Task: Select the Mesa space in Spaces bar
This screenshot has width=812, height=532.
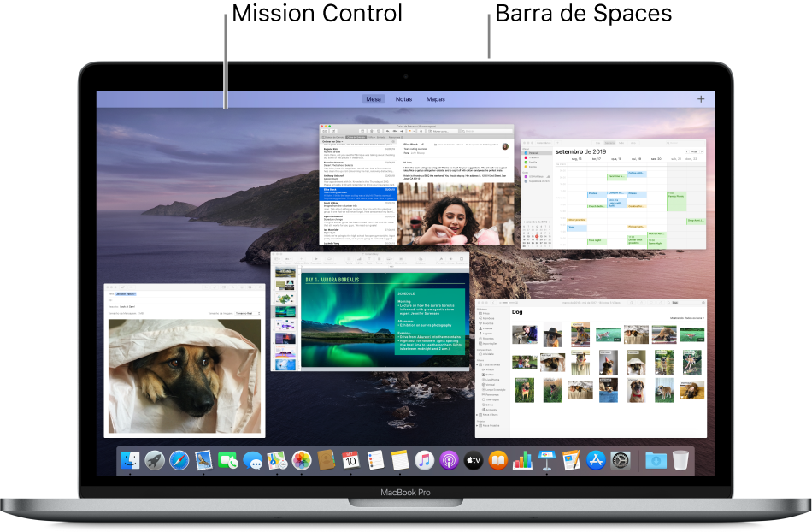Action: click(374, 99)
